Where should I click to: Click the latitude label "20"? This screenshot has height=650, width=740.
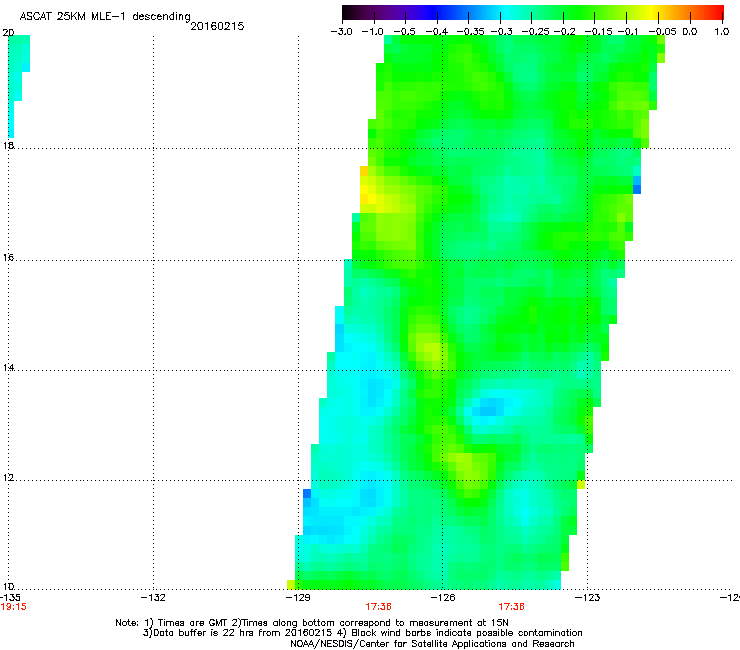click(8, 33)
